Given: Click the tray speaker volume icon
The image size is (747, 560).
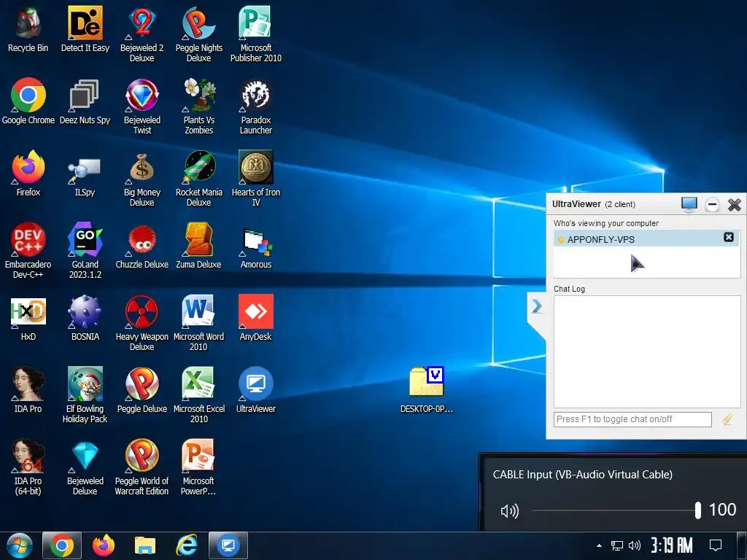Looking at the screenshot, I should [635, 545].
